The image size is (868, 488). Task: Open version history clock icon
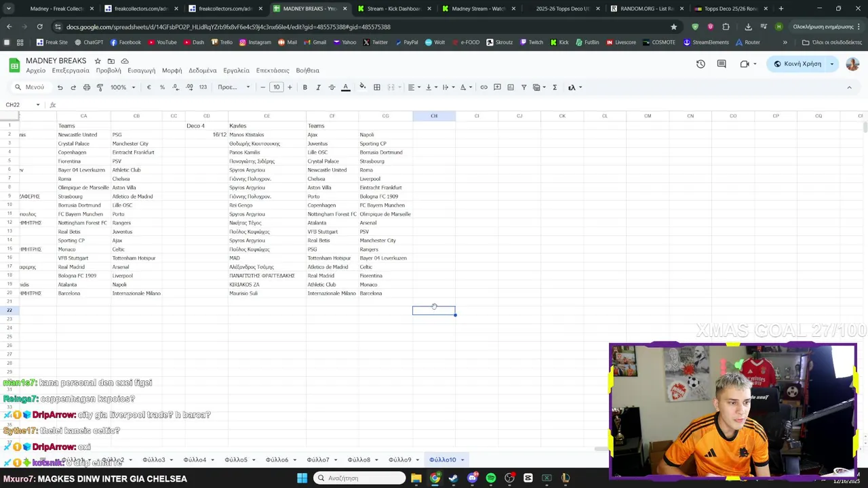coord(701,64)
